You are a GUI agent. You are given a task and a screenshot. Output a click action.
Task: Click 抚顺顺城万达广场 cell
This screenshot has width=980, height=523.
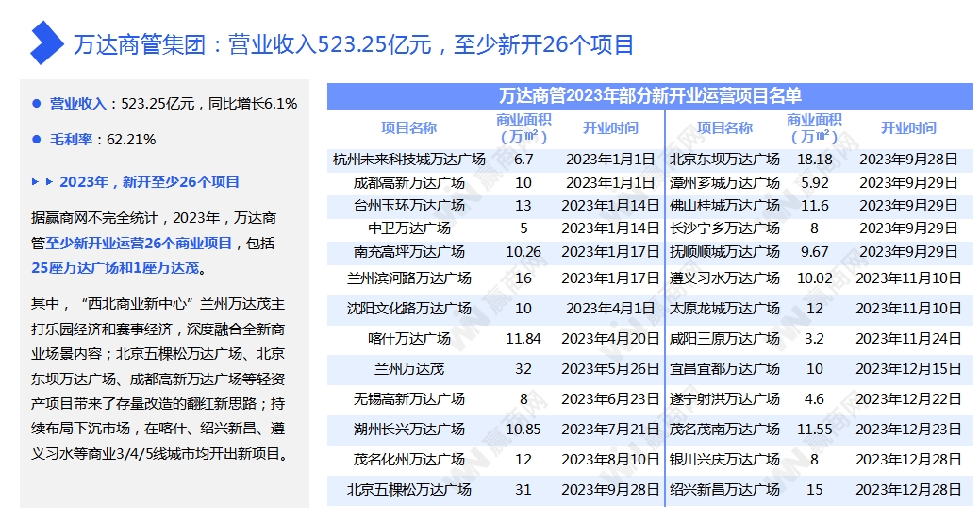pos(725,251)
